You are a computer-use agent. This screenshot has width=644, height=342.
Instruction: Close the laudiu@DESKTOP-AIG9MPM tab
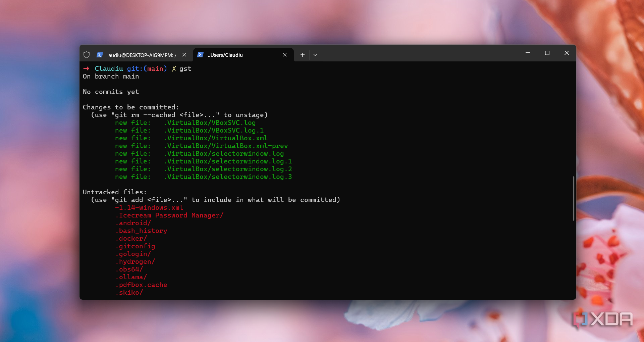184,55
